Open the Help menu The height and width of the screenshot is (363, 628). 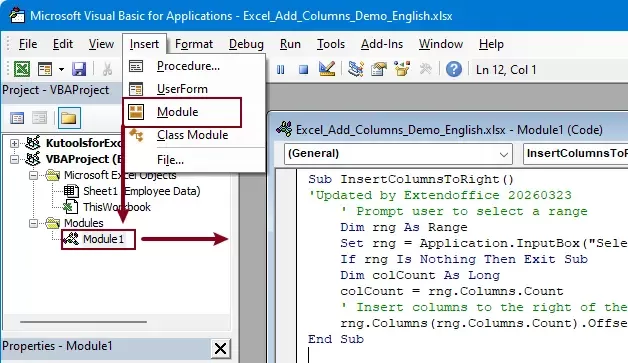491,44
